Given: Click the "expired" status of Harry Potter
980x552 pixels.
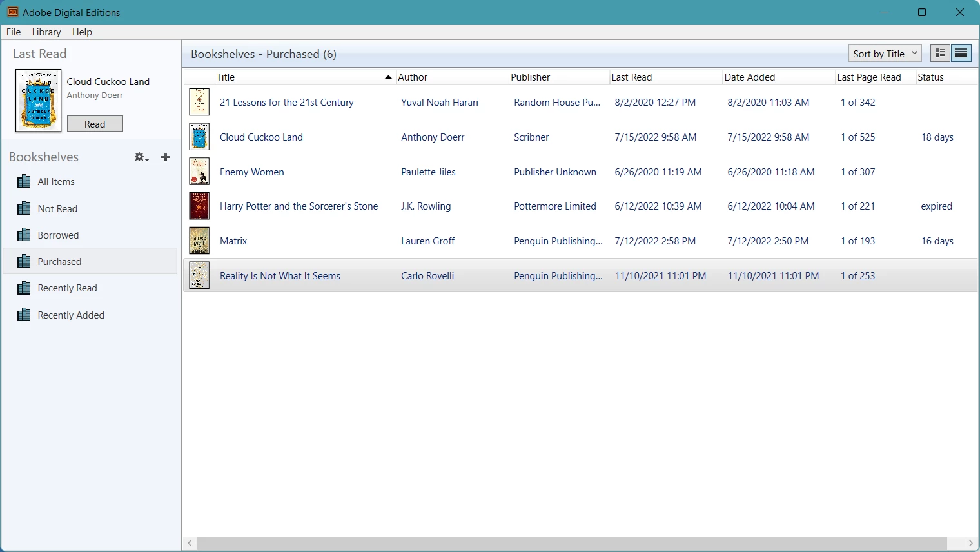Looking at the screenshot, I should click(x=937, y=206).
